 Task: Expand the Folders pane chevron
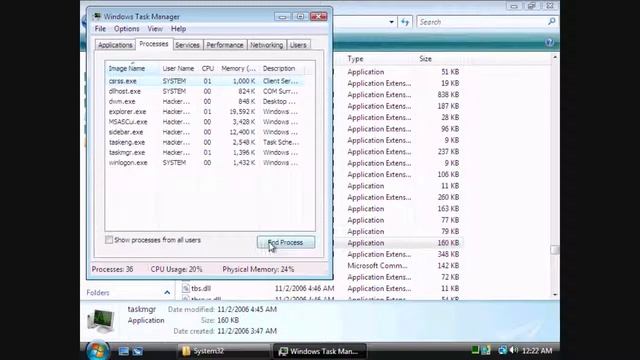pyautogui.click(x=167, y=293)
